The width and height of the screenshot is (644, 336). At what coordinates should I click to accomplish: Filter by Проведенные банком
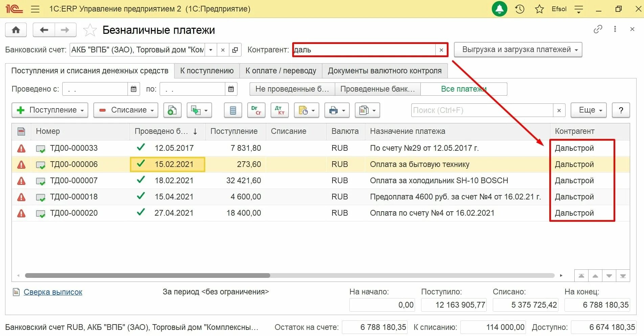coord(377,89)
